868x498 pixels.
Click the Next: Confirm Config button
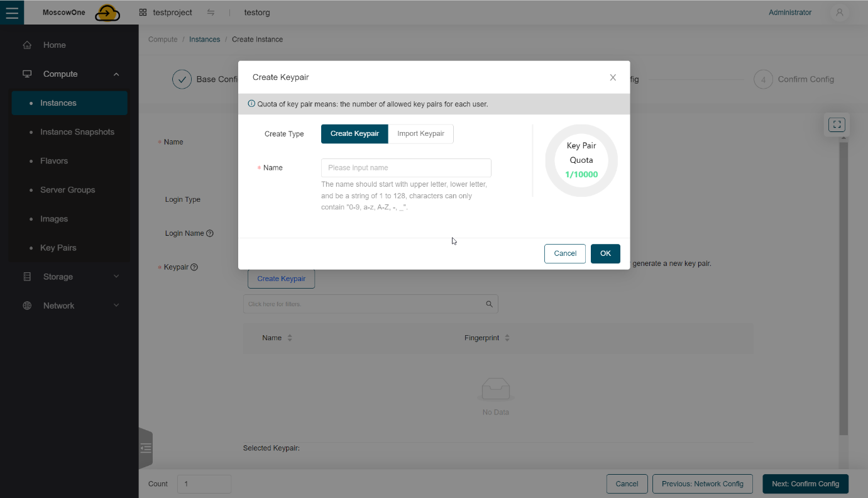(805, 484)
